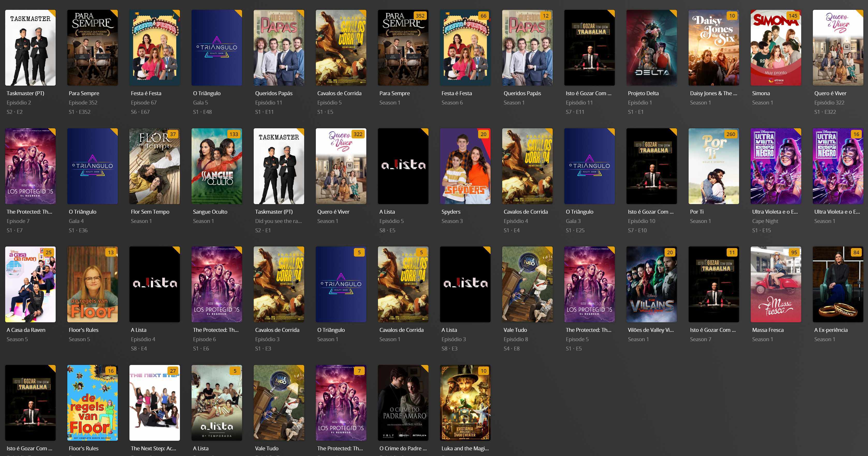Click the 145 badge on Simona poster
Viewport: 868px width, 456px height.
point(793,16)
